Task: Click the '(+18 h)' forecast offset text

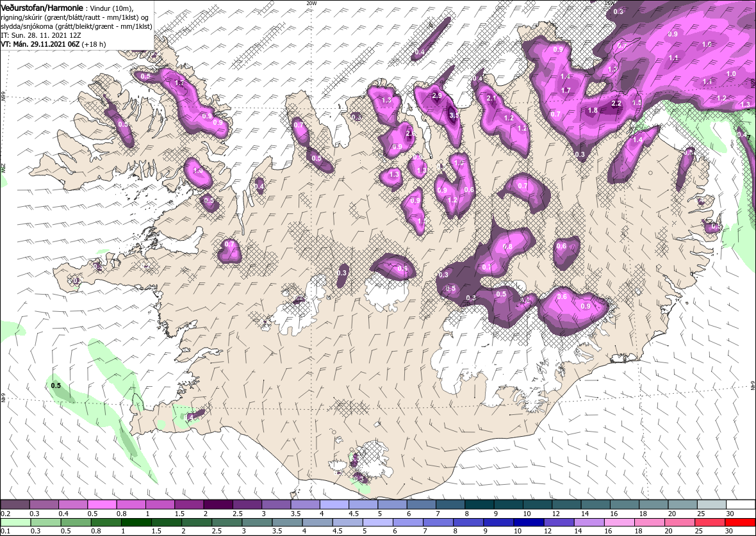Action: (x=94, y=44)
